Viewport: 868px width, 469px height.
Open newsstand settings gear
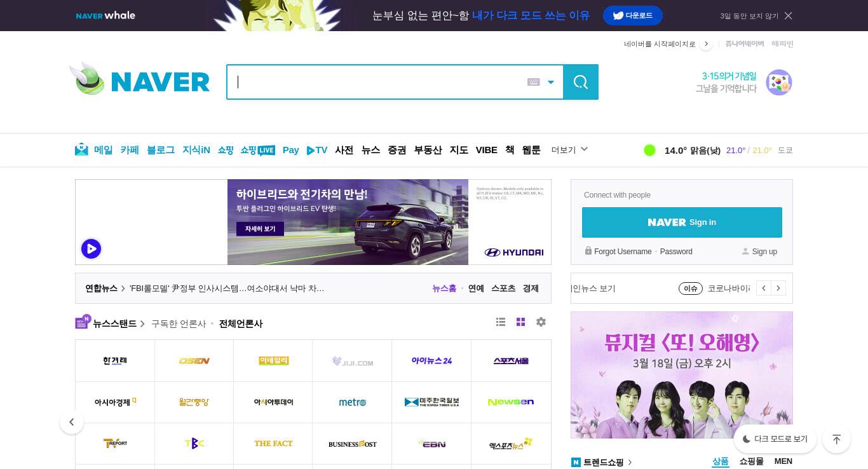click(x=541, y=322)
